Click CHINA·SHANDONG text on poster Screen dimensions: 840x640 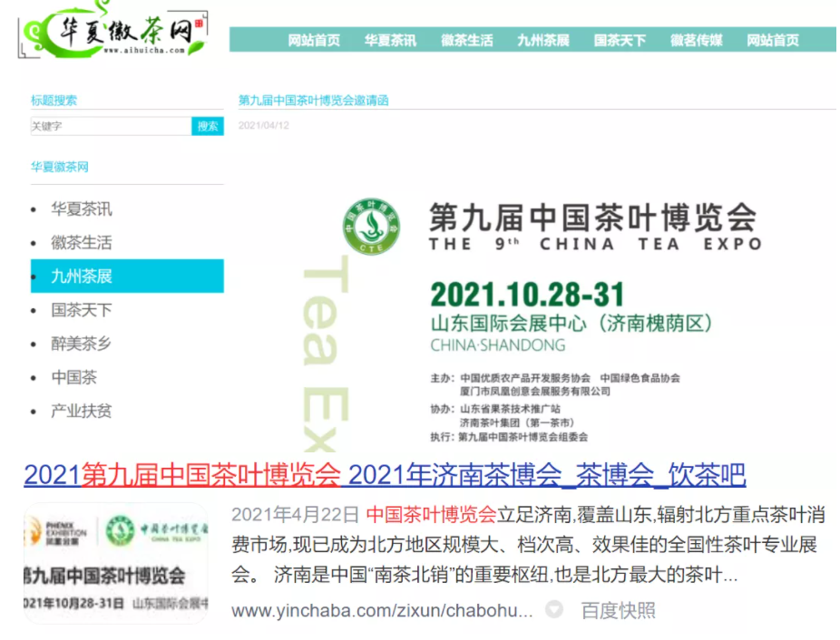pyautogui.click(x=498, y=345)
